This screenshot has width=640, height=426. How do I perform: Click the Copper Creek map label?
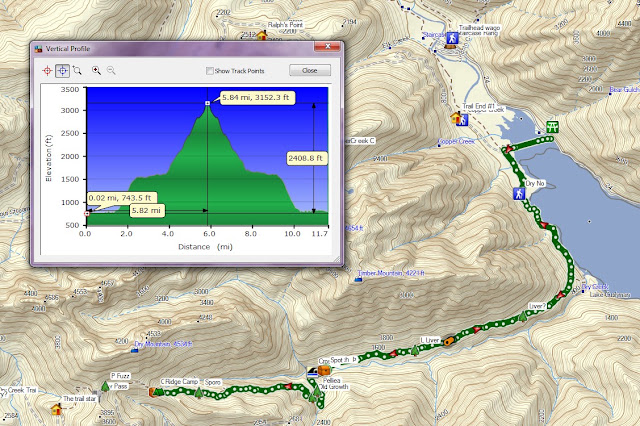[x=456, y=141]
